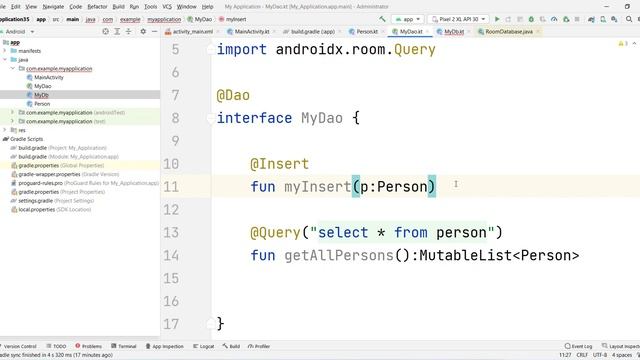Expand the com.example.myapplication (test) package
The image size is (640, 360).
pos(13,121)
